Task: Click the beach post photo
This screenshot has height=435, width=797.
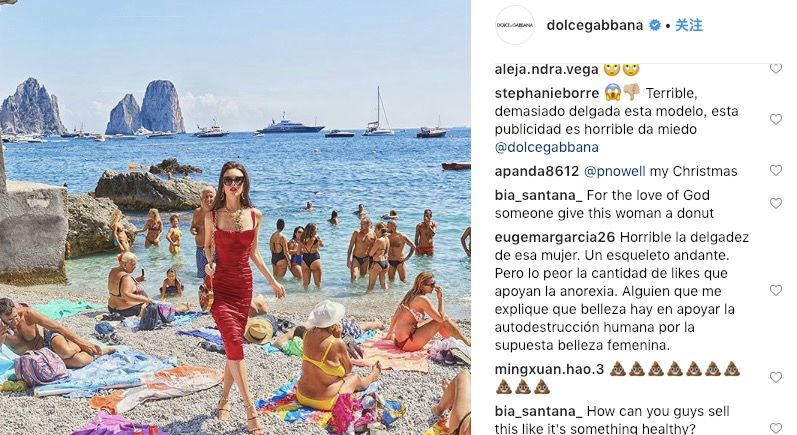Action: coord(235,218)
